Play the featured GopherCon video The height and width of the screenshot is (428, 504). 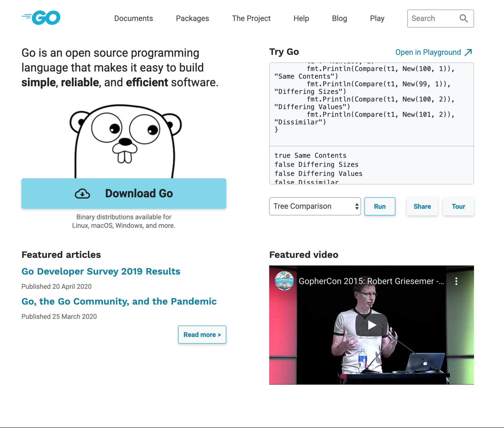click(x=371, y=325)
